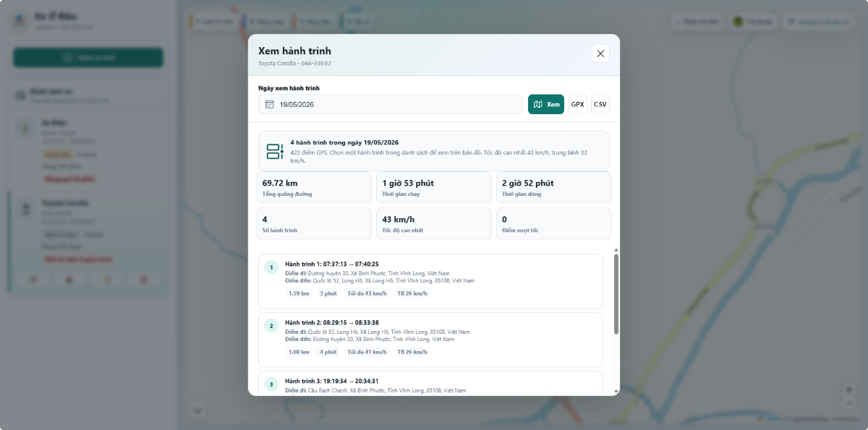The image size is (868, 430).
Task: Click the '2 giờ 52 phút' stop time card
Action: click(x=553, y=187)
